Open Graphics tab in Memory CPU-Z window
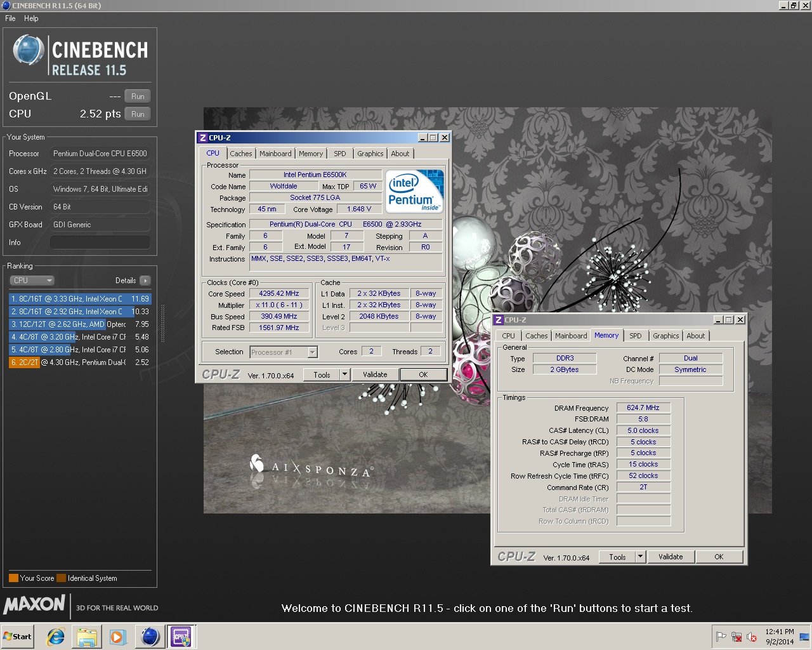 coord(666,336)
